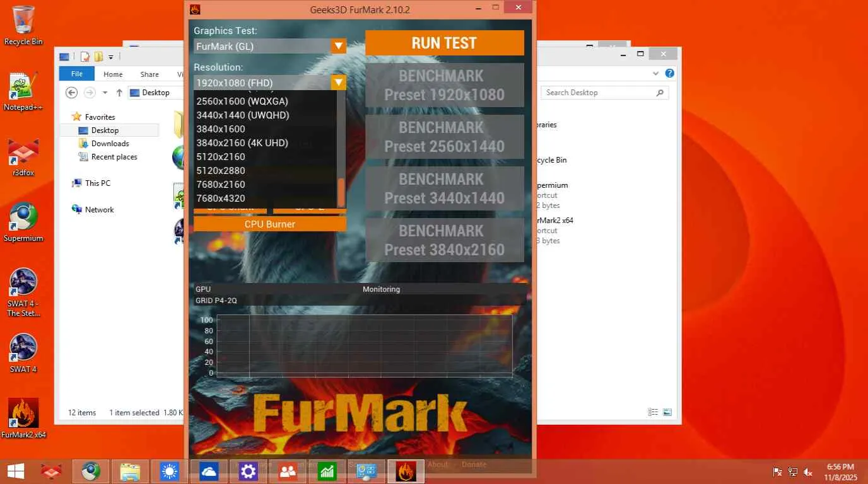
Task: Click the New folder icon in Explorer's quick access toolbar
Action: tap(98, 57)
